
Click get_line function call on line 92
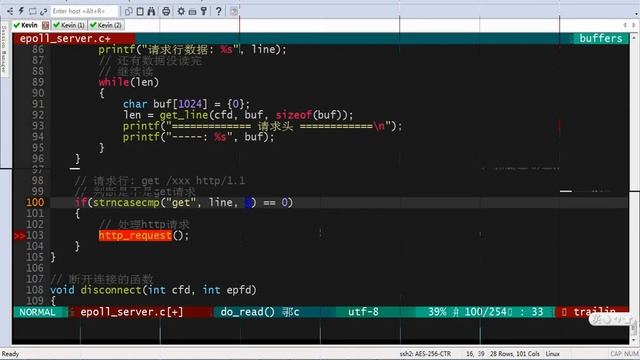[x=184, y=115]
